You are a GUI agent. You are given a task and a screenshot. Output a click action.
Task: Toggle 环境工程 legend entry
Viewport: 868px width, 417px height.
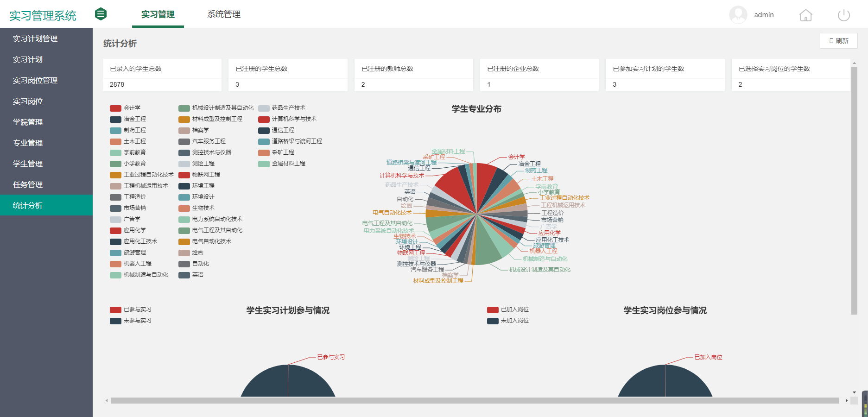click(x=196, y=186)
